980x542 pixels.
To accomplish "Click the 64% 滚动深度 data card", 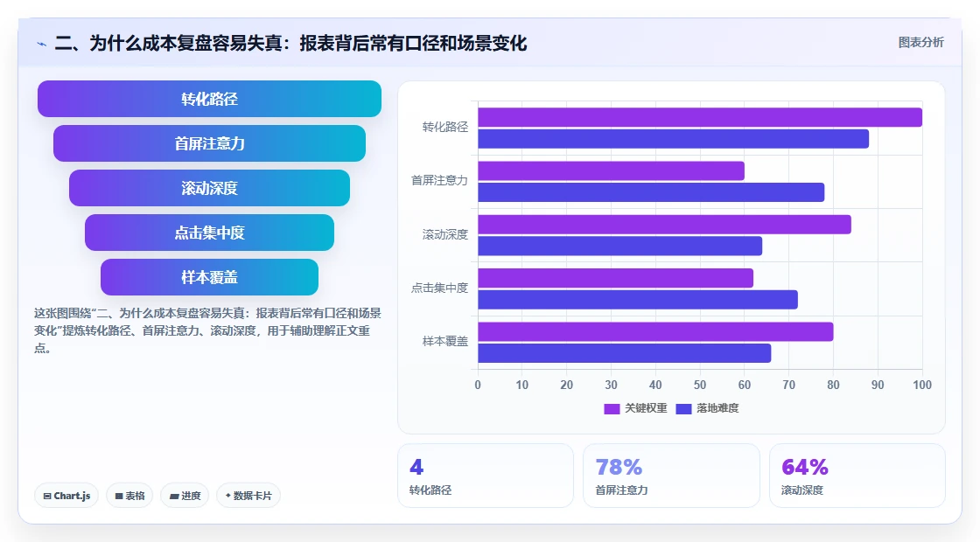I will point(857,476).
